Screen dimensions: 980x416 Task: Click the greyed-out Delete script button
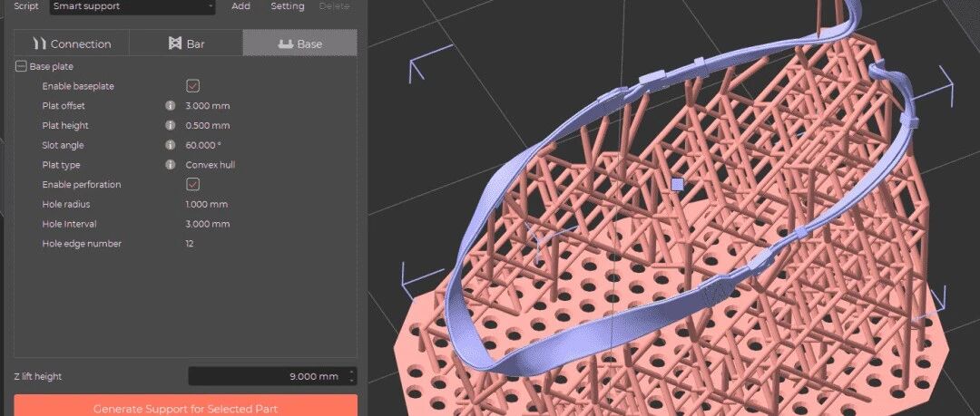(334, 6)
